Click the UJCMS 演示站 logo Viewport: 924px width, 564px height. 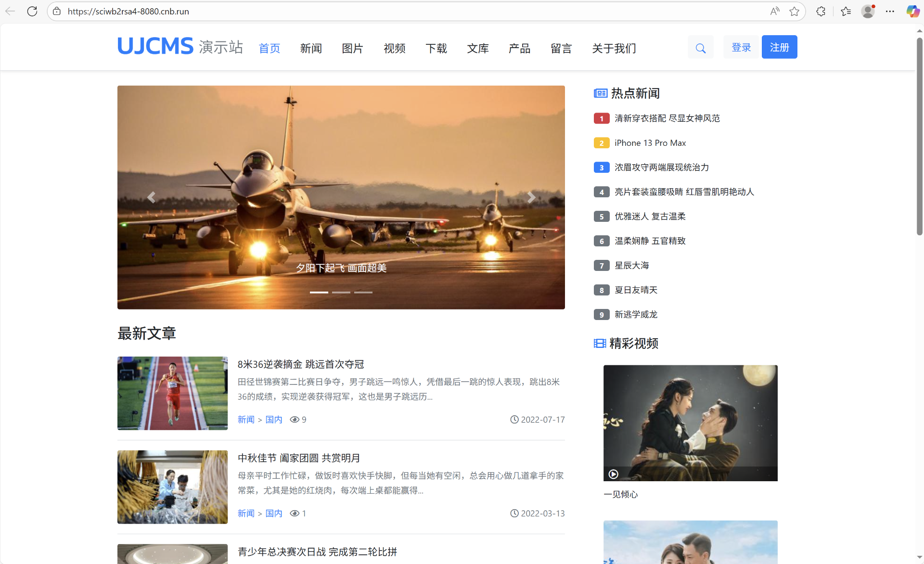tap(180, 47)
